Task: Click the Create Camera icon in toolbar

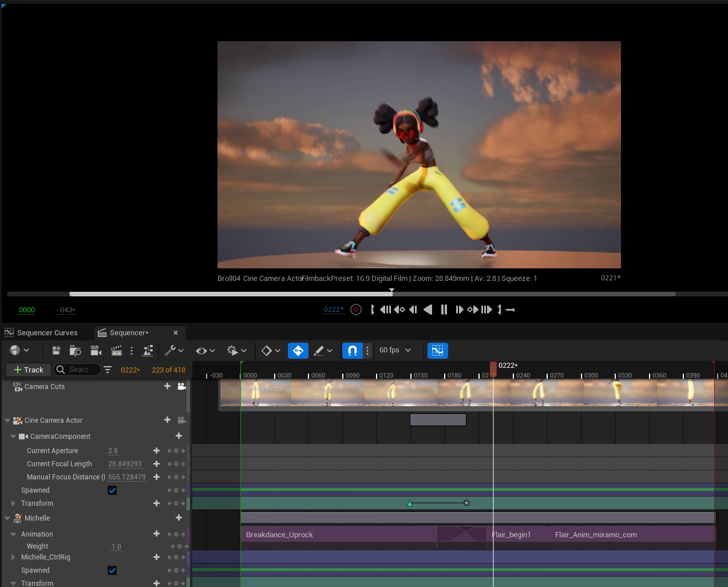Action: tap(96, 351)
